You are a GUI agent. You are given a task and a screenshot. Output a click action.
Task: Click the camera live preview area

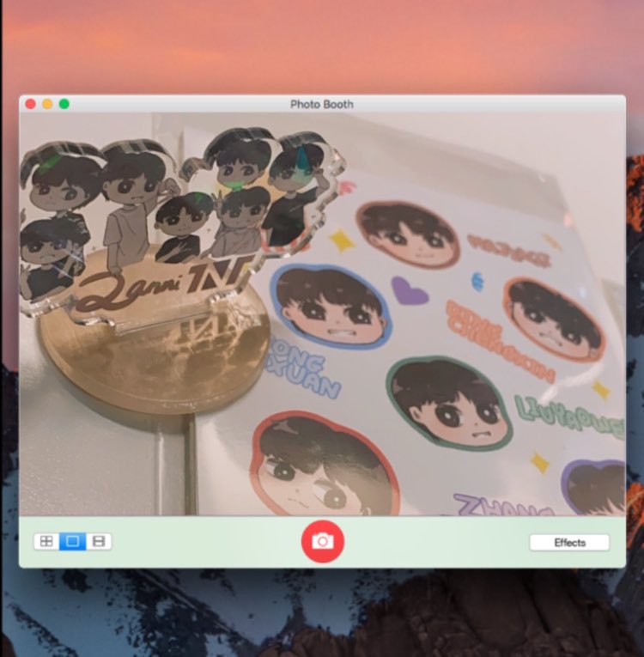322,314
